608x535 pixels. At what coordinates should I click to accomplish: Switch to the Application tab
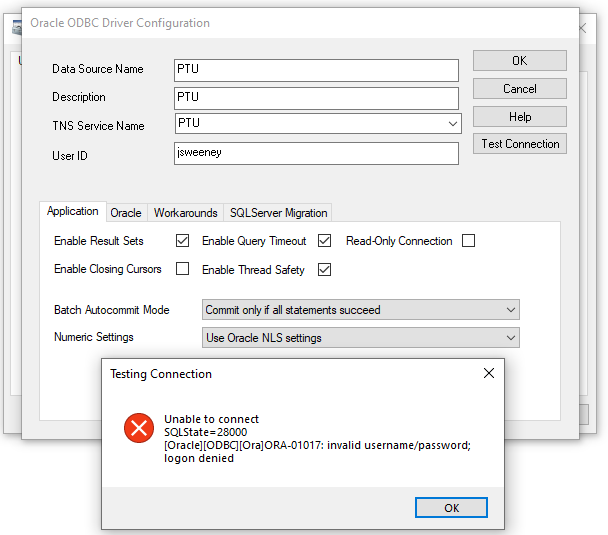[x=73, y=211]
